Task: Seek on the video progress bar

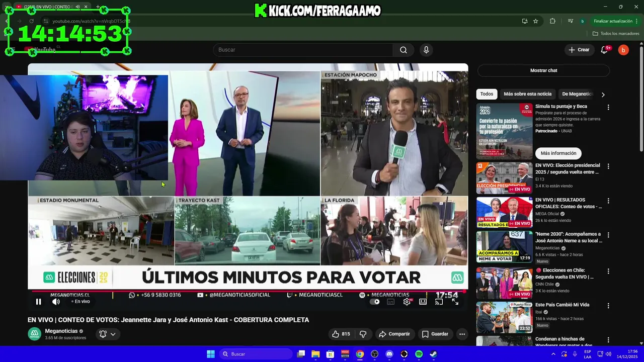Action: click(248, 291)
